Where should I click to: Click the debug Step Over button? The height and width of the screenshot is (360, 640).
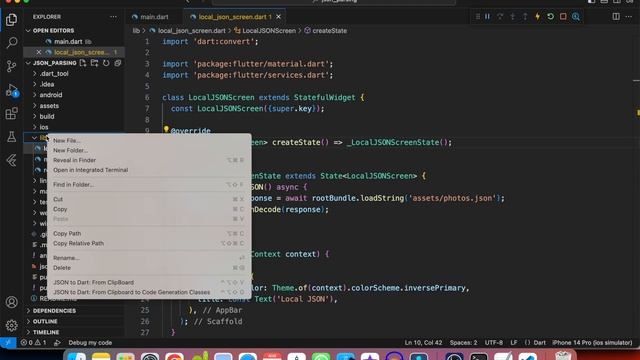click(500, 16)
